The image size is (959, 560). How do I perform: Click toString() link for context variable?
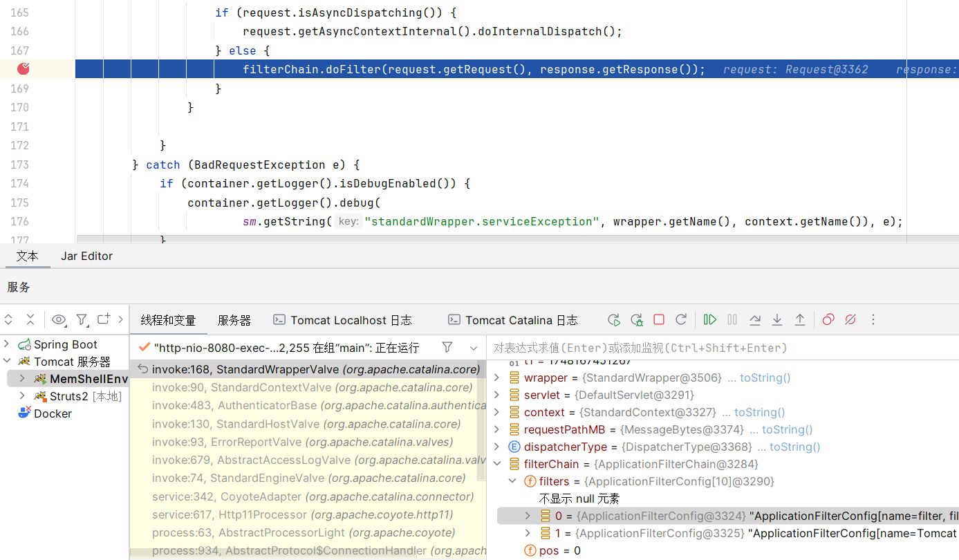pyautogui.click(x=760, y=412)
